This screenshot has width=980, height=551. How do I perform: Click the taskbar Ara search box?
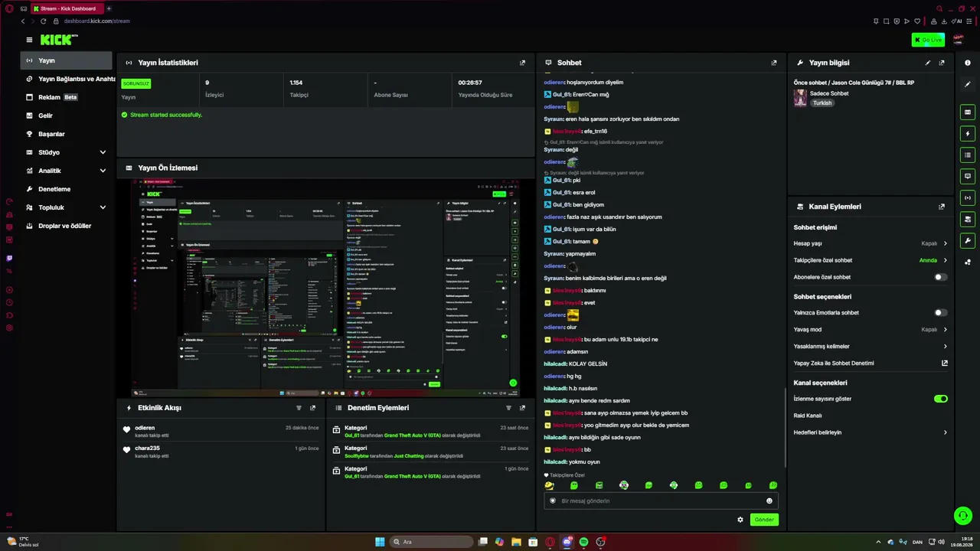point(431,542)
